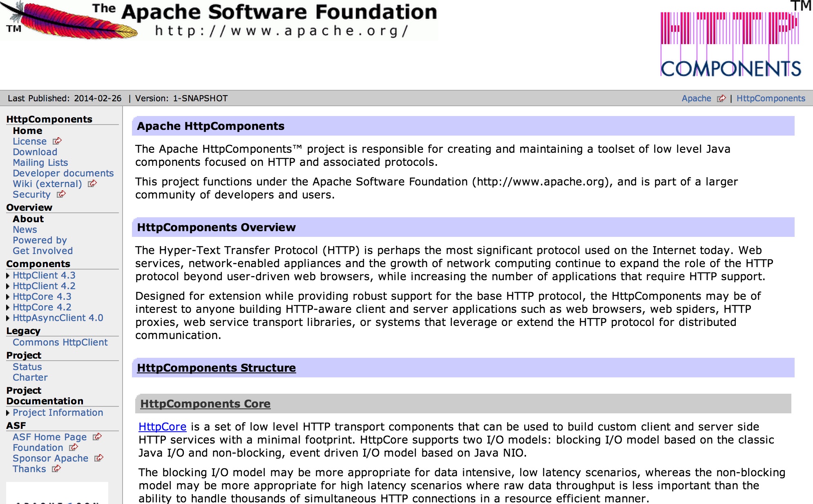Click the 'Legacy' sidebar heading
This screenshot has height=504, width=813.
(23, 331)
